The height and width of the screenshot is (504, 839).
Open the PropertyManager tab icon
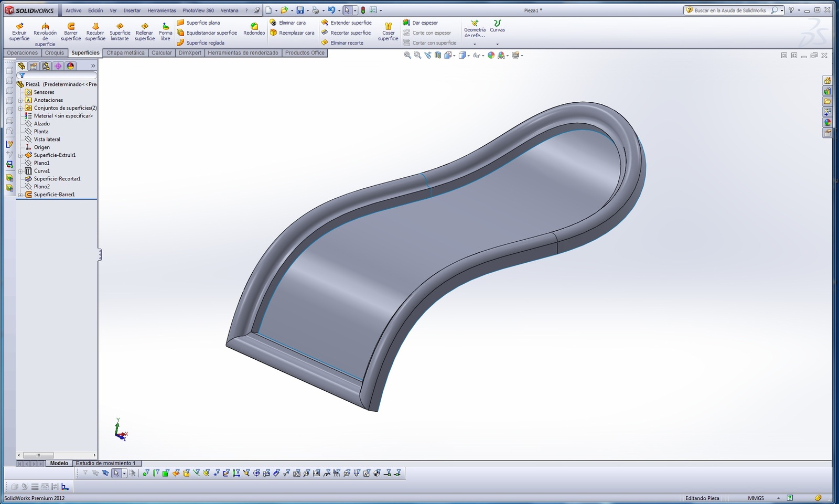[34, 66]
